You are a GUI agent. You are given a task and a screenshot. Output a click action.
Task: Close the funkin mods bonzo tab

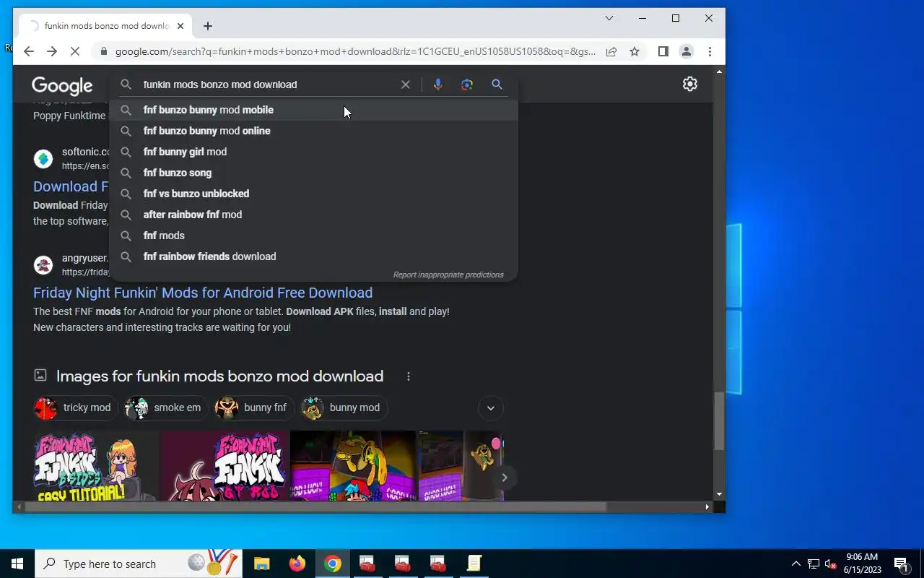[x=180, y=26]
